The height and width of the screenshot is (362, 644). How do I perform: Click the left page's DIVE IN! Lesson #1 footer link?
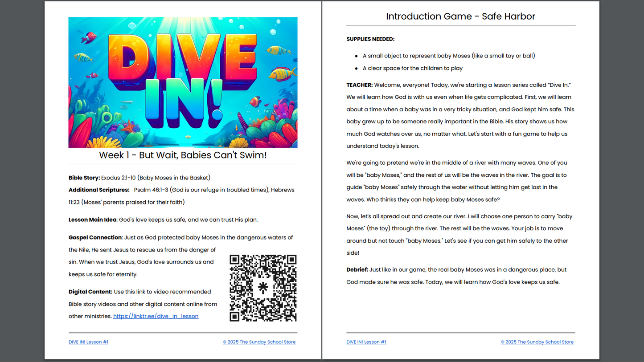(88, 342)
